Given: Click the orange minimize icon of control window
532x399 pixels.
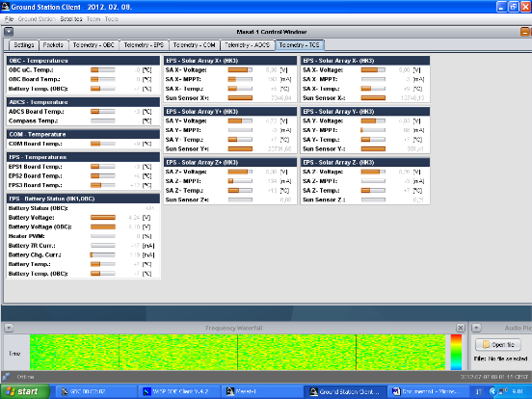Looking at the screenshot, I should click(524, 32).
